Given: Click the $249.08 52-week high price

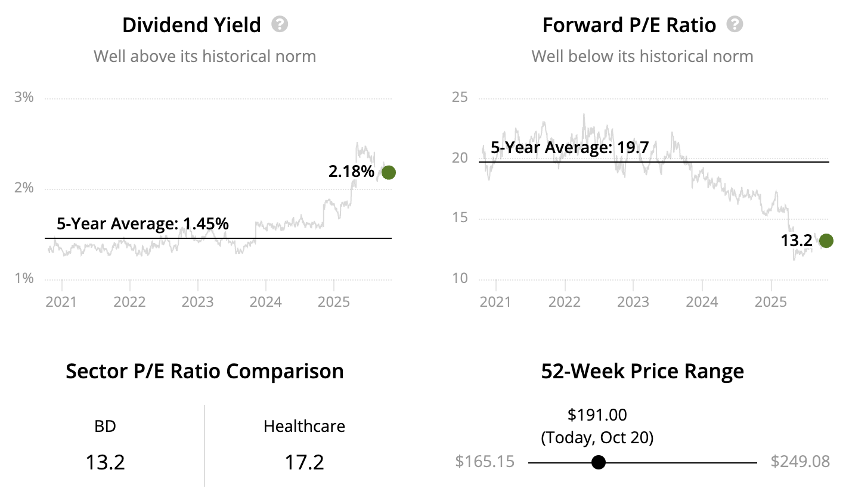Looking at the screenshot, I should pos(800,462).
